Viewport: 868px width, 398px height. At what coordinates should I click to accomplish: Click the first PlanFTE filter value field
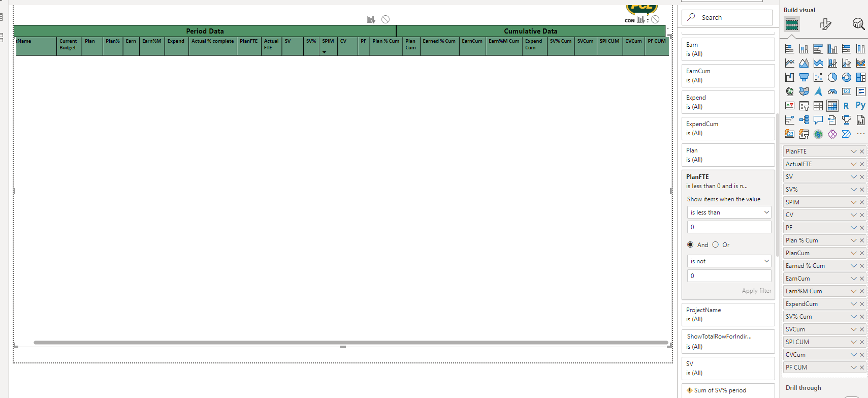pyautogui.click(x=729, y=227)
